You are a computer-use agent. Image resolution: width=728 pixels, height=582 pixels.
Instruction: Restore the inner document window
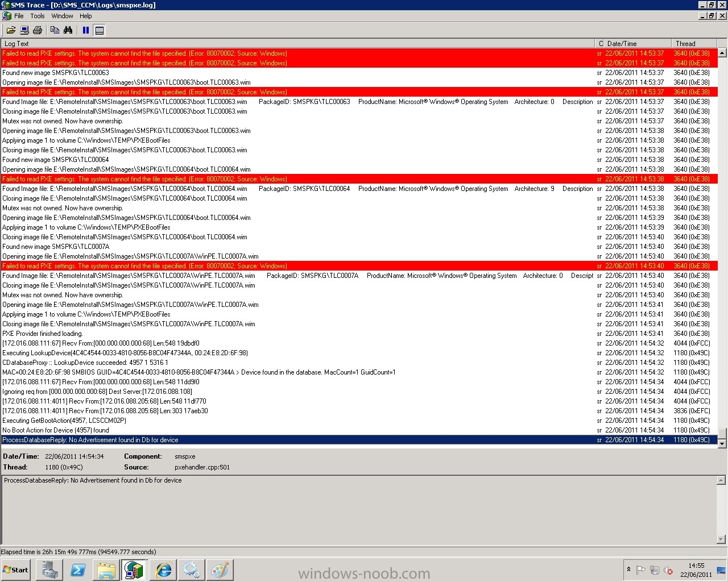click(x=711, y=16)
